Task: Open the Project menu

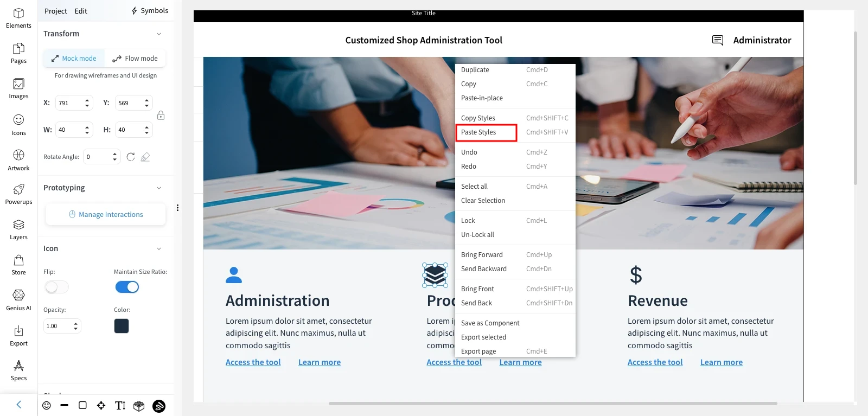Action: (56, 11)
